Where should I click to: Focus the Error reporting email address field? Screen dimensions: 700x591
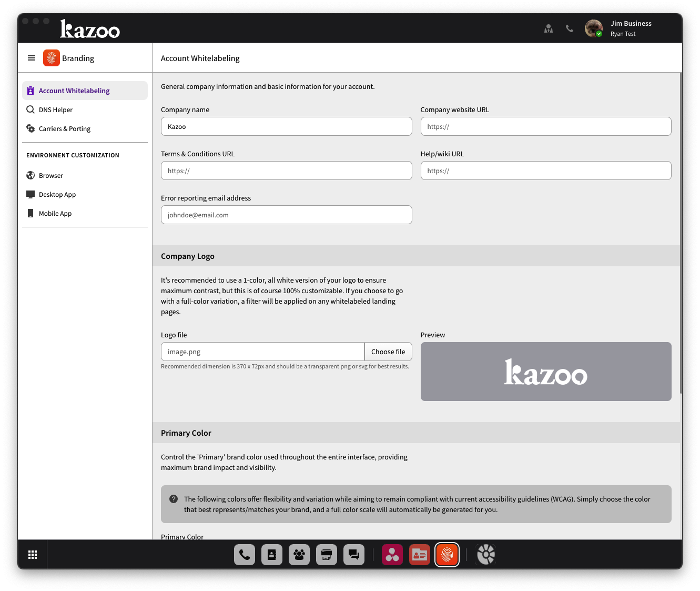(287, 215)
